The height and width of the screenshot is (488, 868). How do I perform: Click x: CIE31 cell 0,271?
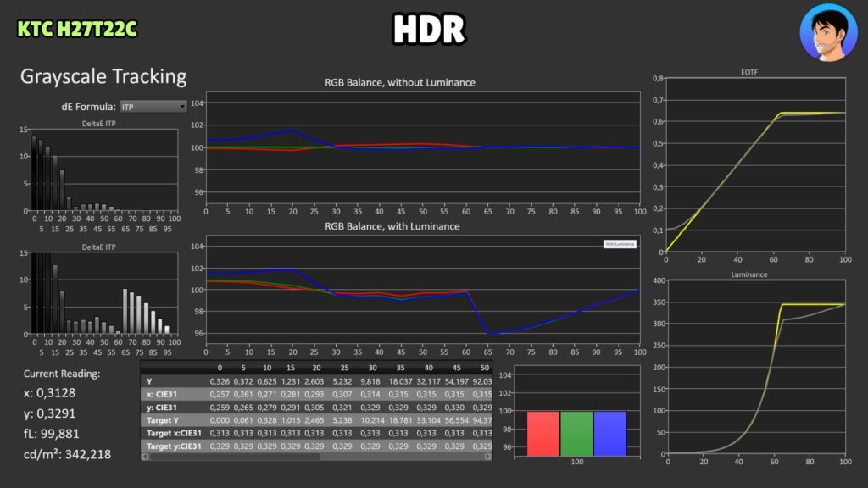[x=267, y=394]
